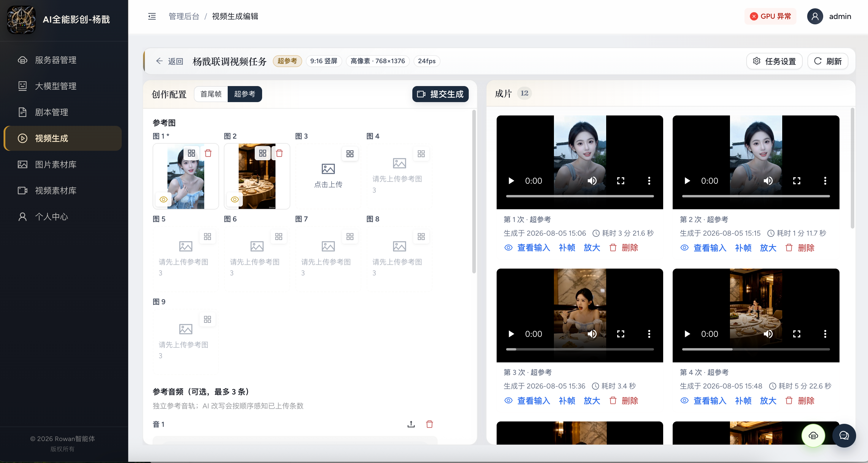Click the GPU 异常 status badge

point(770,16)
